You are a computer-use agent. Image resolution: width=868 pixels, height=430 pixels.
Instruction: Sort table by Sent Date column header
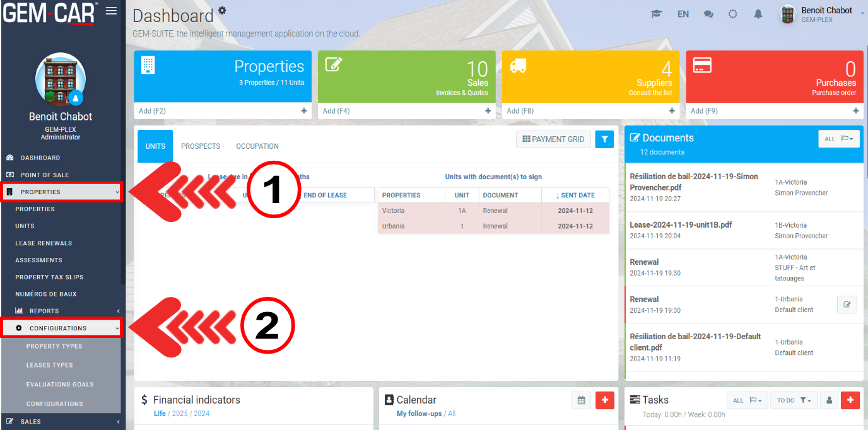click(x=575, y=195)
